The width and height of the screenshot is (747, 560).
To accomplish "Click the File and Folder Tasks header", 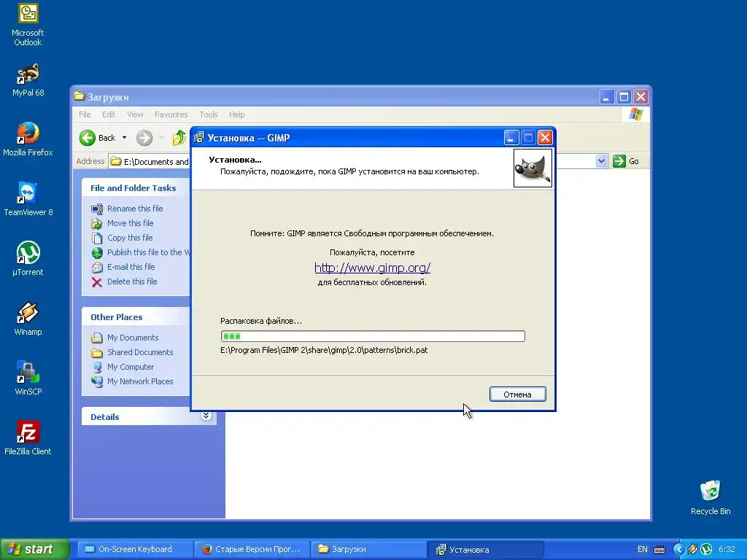I will pyautogui.click(x=136, y=188).
